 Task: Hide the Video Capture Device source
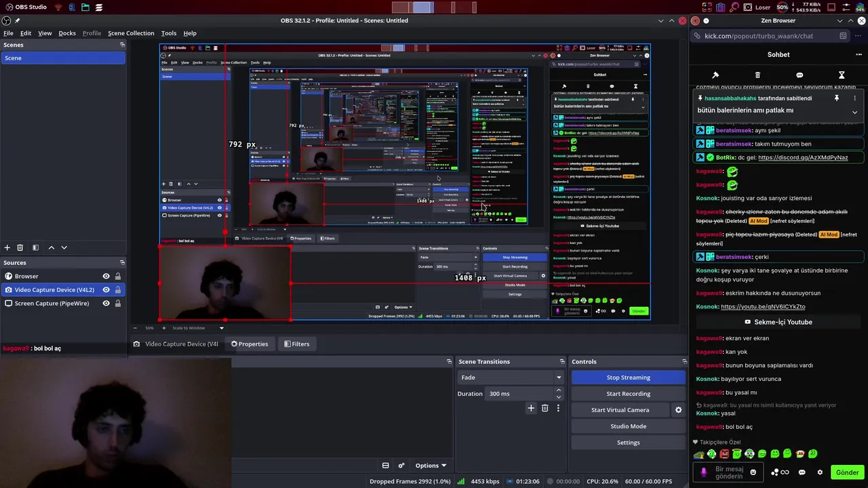point(106,289)
